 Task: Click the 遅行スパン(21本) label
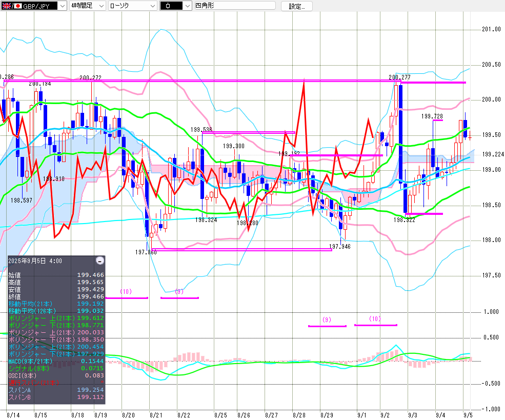point(34,383)
